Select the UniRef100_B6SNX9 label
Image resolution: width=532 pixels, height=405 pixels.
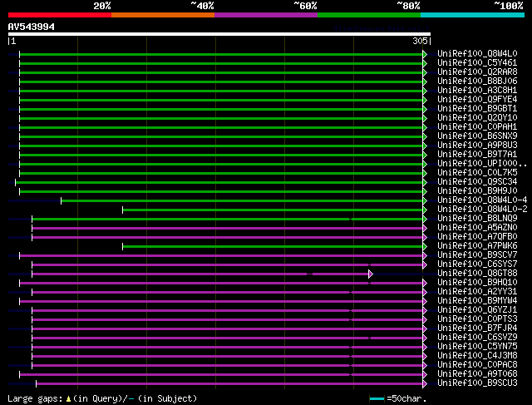point(477,136)
